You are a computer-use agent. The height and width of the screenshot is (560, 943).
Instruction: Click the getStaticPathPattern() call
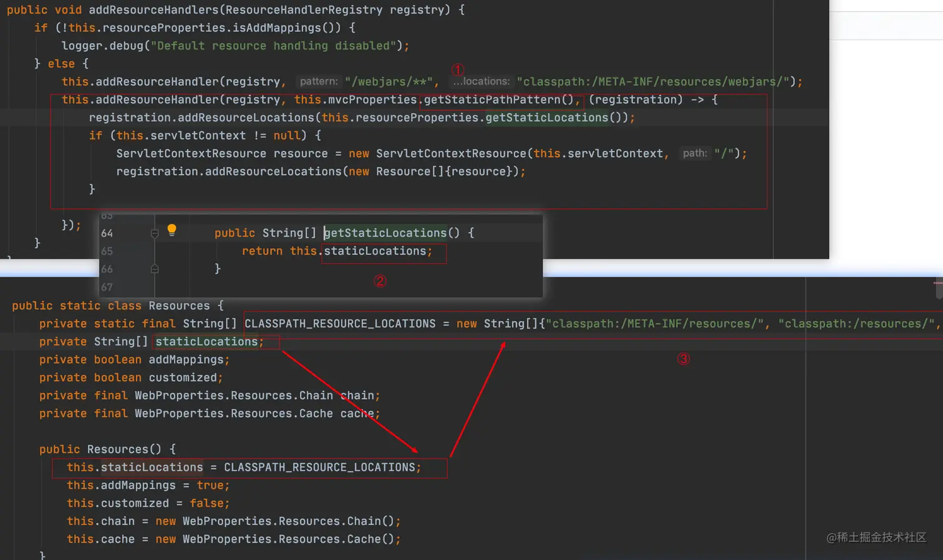point(498,100)
